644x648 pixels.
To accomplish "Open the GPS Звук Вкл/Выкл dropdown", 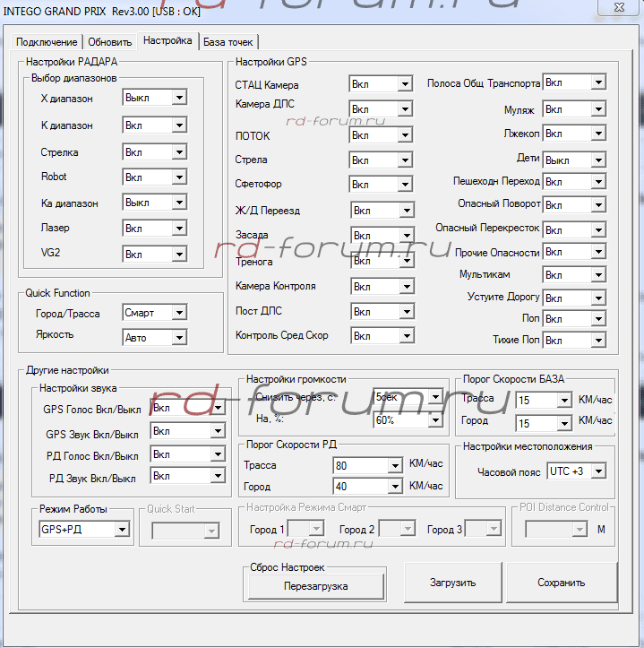I will coord(188,431).
